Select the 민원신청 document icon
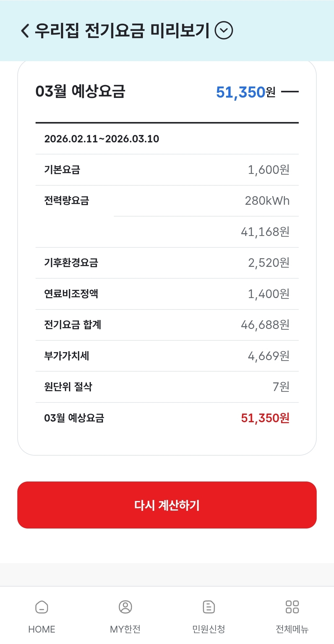The width and height of the screenshot is (334, 644). click(209, 607)
